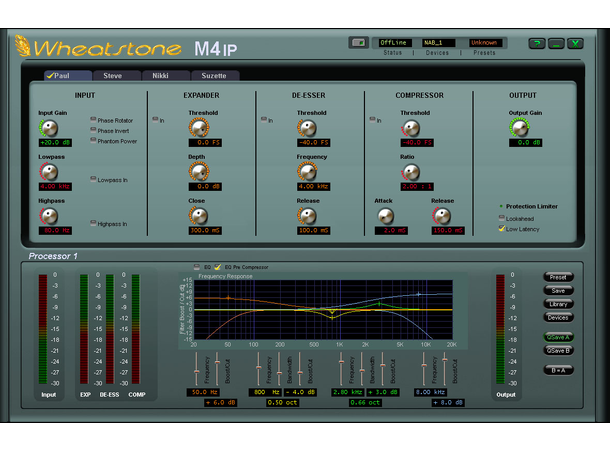Select the Paul tab
Viewport: 610px width, 450px height.
(68, 75)
